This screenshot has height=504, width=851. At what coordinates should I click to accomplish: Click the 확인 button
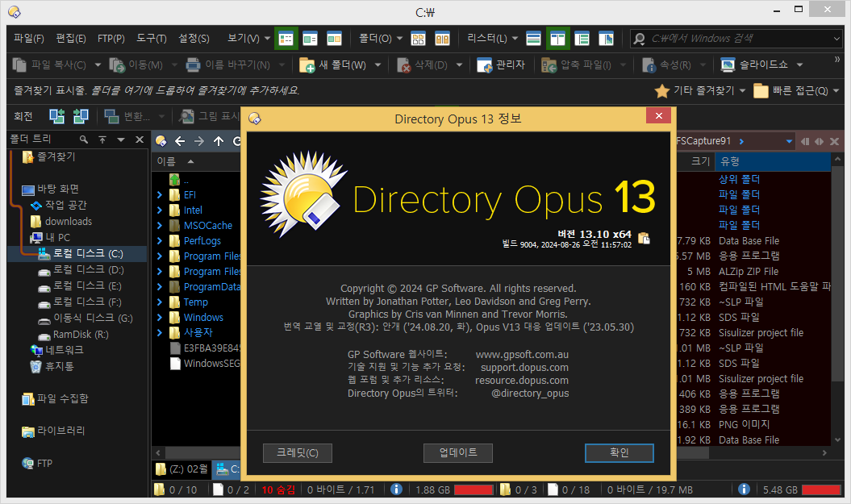click(619, 453)
